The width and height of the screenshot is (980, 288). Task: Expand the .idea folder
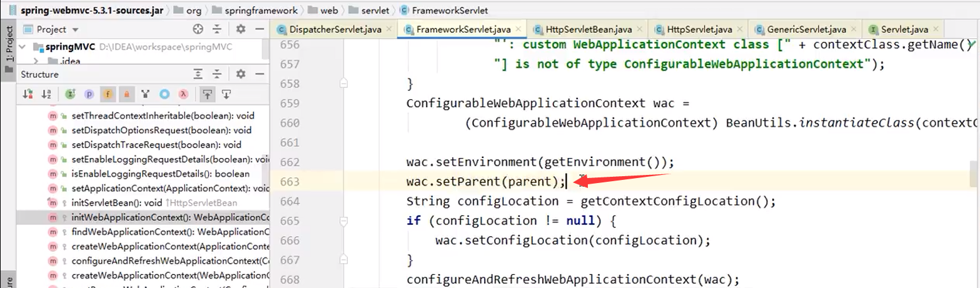point(36,61)
